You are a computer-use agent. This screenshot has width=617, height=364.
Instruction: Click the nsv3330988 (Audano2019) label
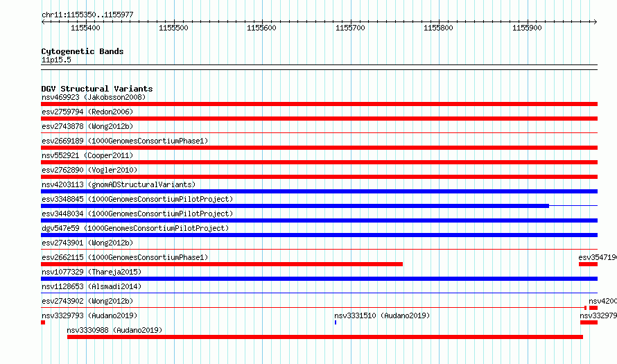point(114,330)
